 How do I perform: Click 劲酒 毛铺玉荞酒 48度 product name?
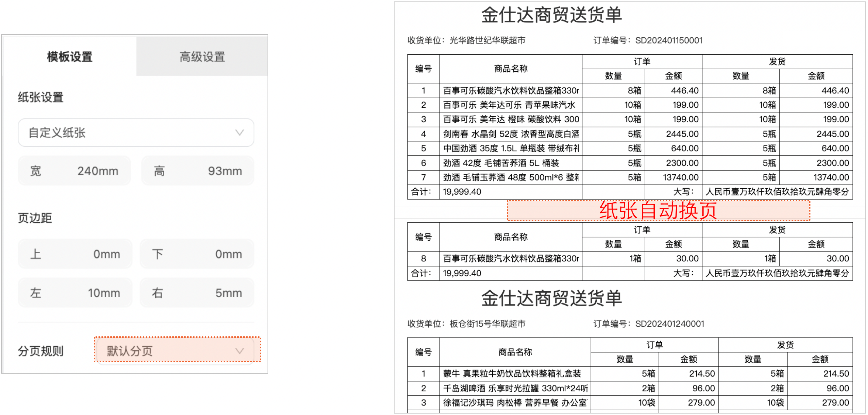click(x=511, y=177)
